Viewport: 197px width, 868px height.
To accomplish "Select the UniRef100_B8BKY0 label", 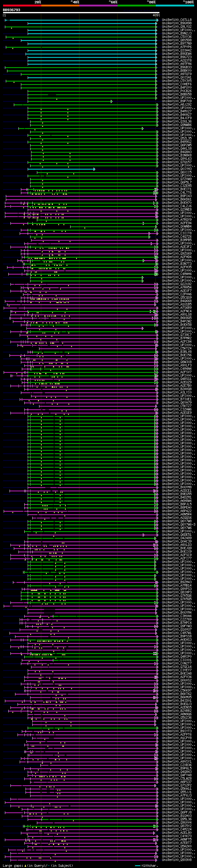I will 177,71.
